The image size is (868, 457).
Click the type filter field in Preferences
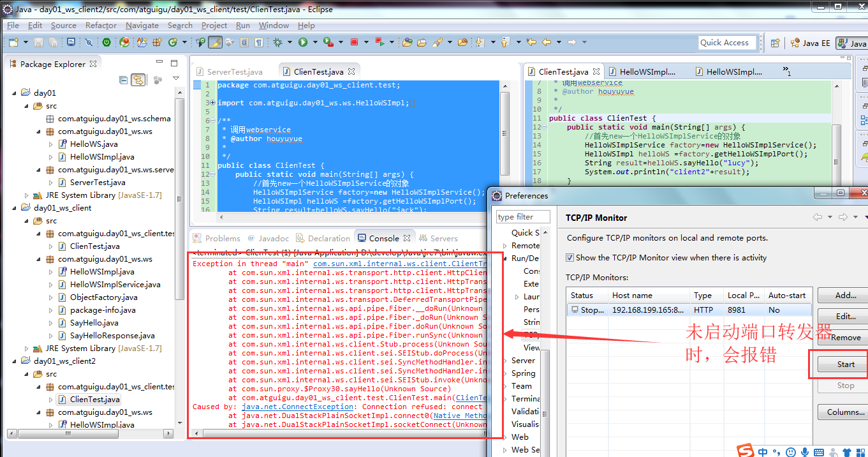pos(524,217)
